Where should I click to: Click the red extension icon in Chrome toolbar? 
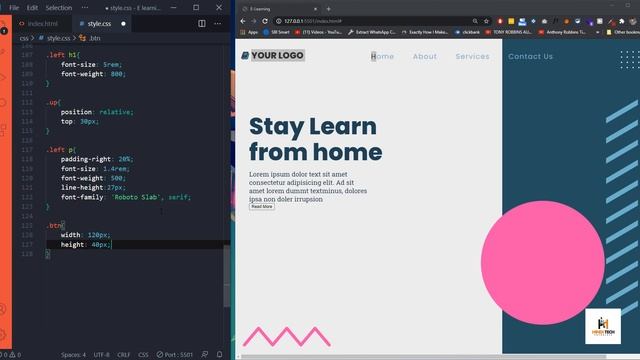pos(500,21)
